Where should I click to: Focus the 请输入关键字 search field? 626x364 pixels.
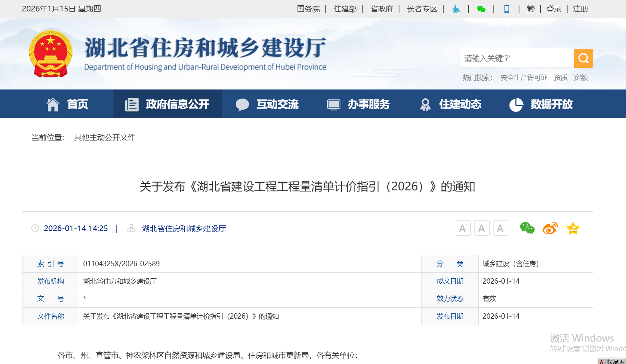pyautogui.click(x=517, y=58)
